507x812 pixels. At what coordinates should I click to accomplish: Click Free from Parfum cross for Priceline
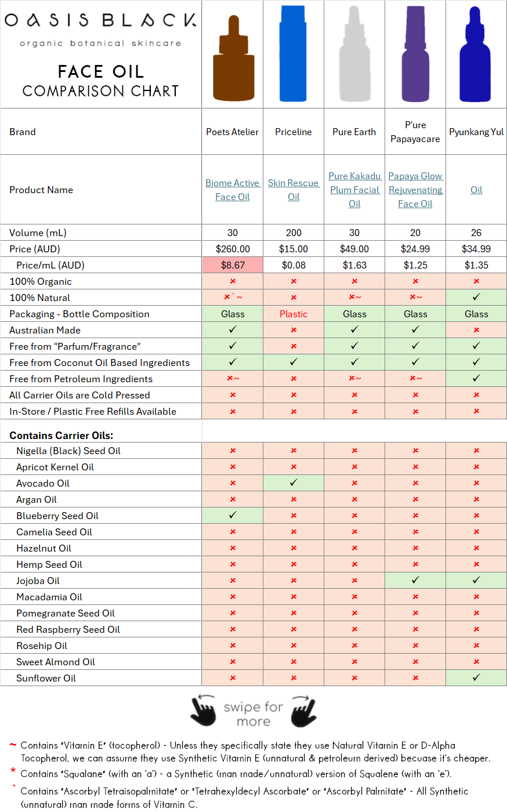[294, 346]
